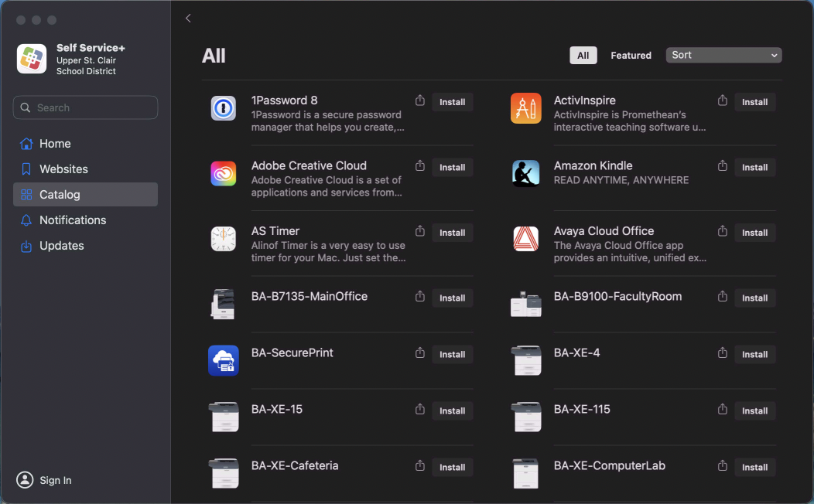Switch to the Featured filter
The height and width of the screenshot is (504, 814).
pyautogui.click(x=631, y=56)
